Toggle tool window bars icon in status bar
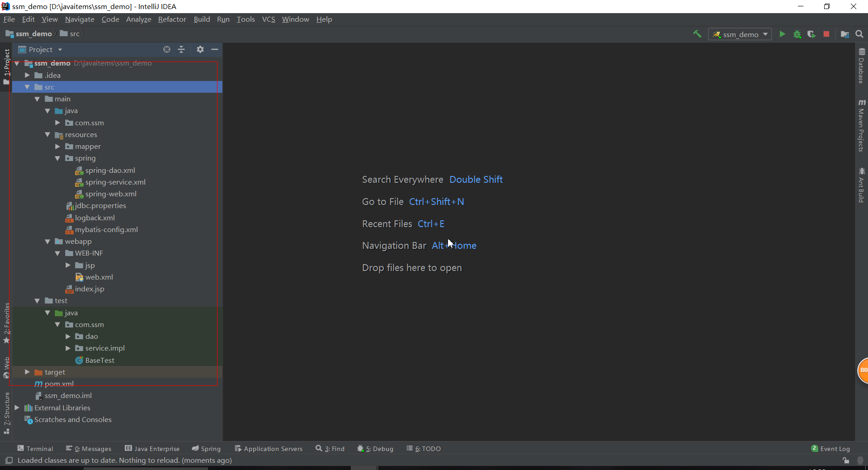The width and height of the screenshot is (868, 470). 9,461
